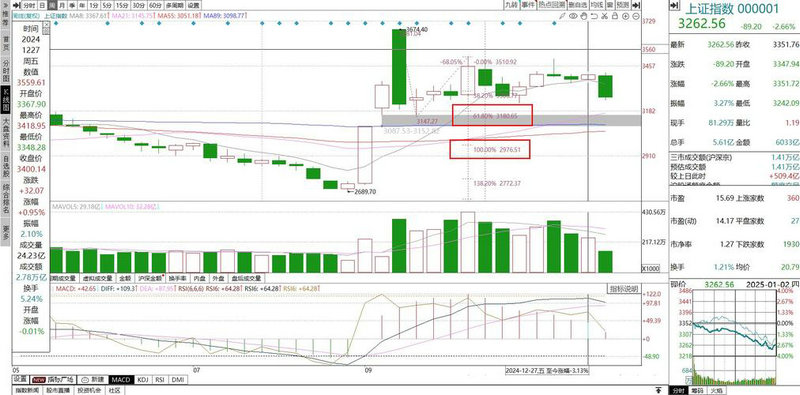
Task: Click the pencil drawing tool icon
Action: point(562,16)
